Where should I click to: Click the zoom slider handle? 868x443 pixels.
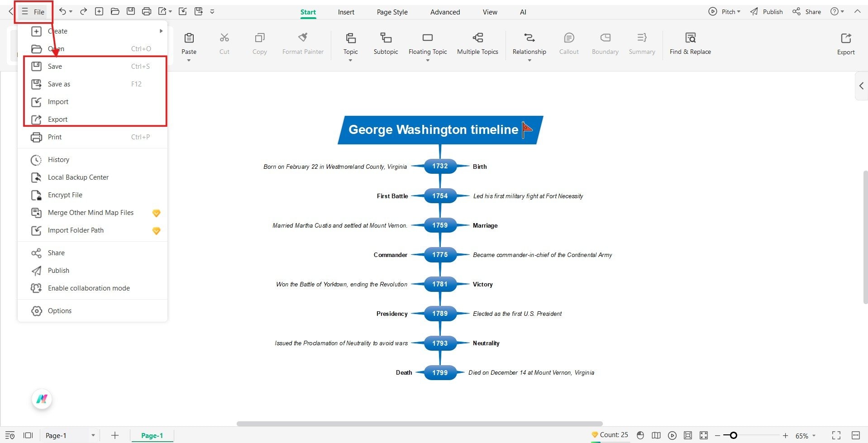pos(733,435)
